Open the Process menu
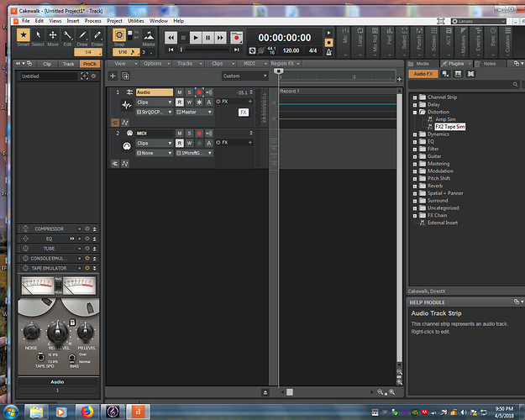 click(x=92, y=21)
